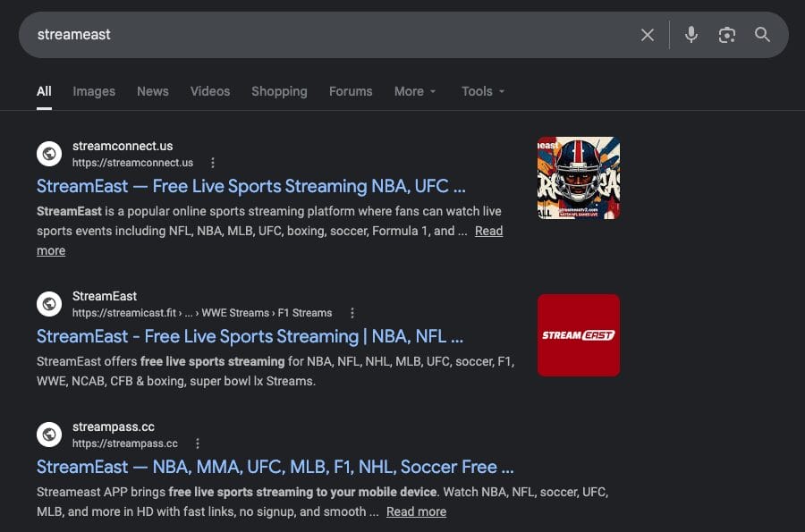Open the Videos tab
Viewport: 805px width, 532px height.
(210, 91)
